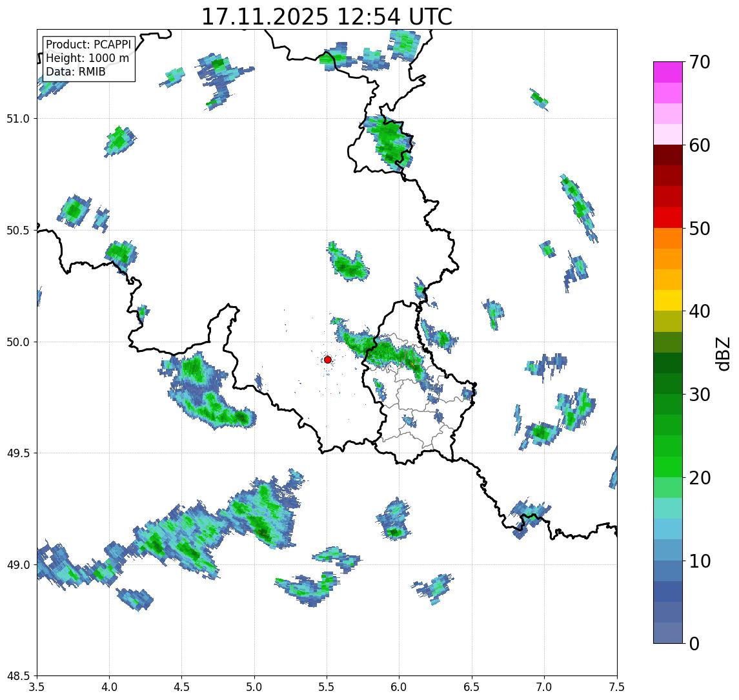Click the 'Height: 1000 m' legend text

tap(87, 58)
